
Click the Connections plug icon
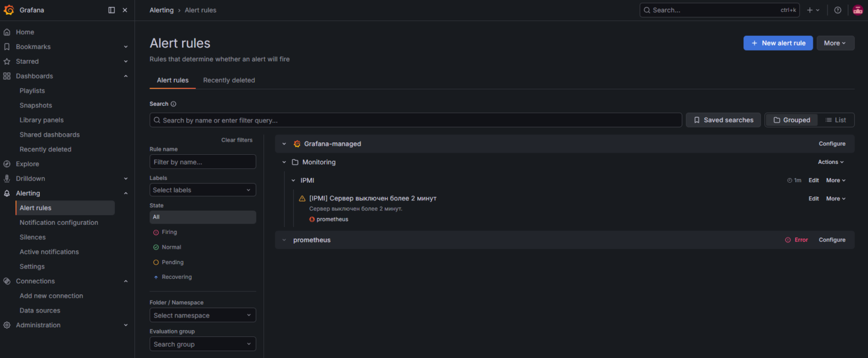tap(7, 281)
